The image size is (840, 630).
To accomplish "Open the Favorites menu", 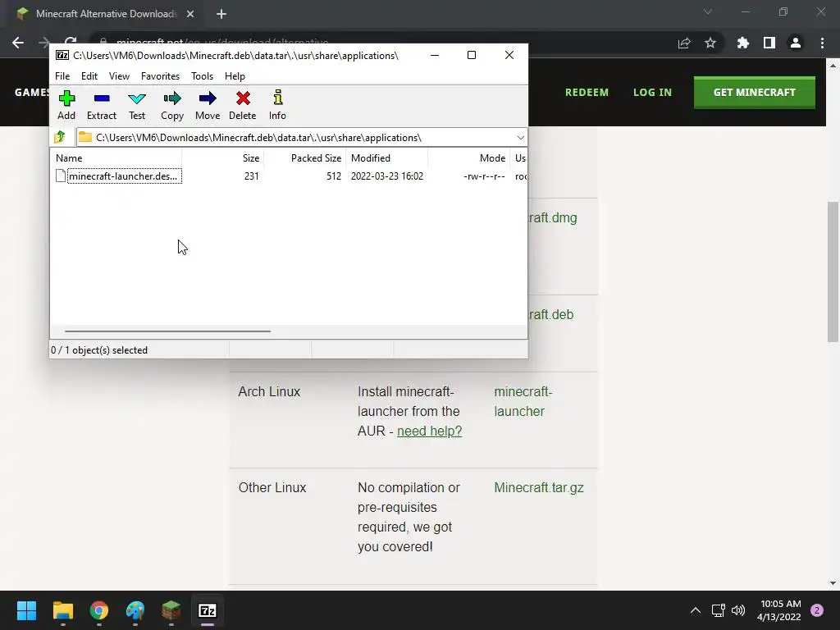I will tap(160, 76).
